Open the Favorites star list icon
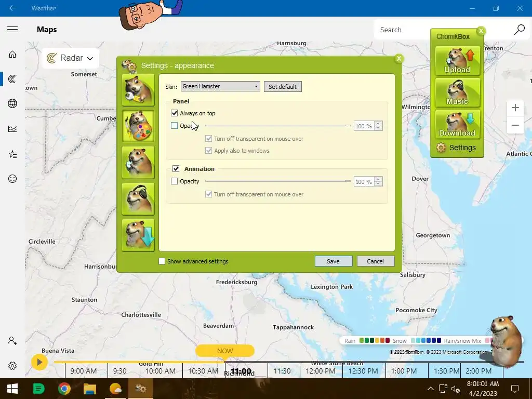The image size is (532, 399). click(12, 154)
